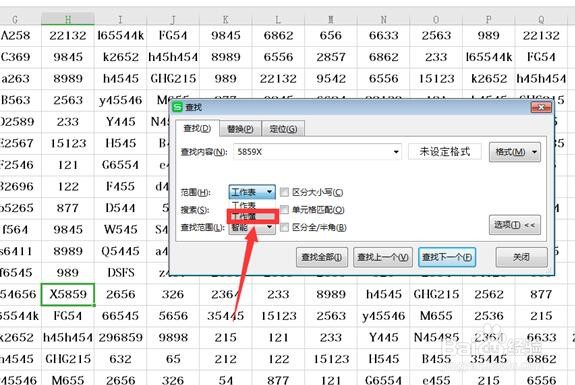Select the cell containing B455

[436, 359]
